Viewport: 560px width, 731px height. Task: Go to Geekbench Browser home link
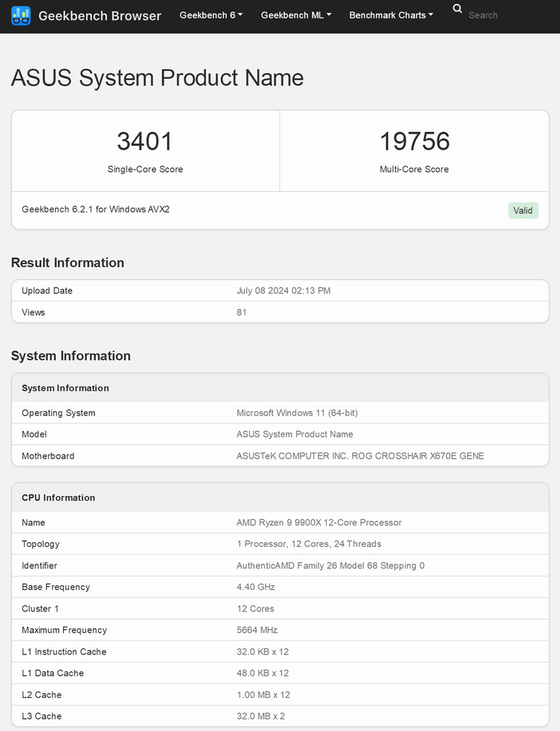pos(100,15)
